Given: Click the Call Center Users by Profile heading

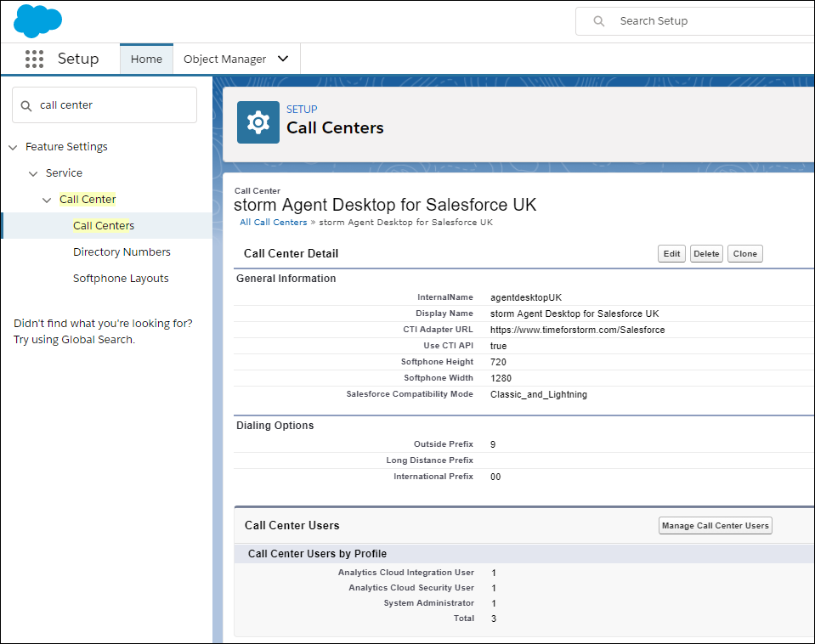Looking at the screenshot, I should pos(317,554).
